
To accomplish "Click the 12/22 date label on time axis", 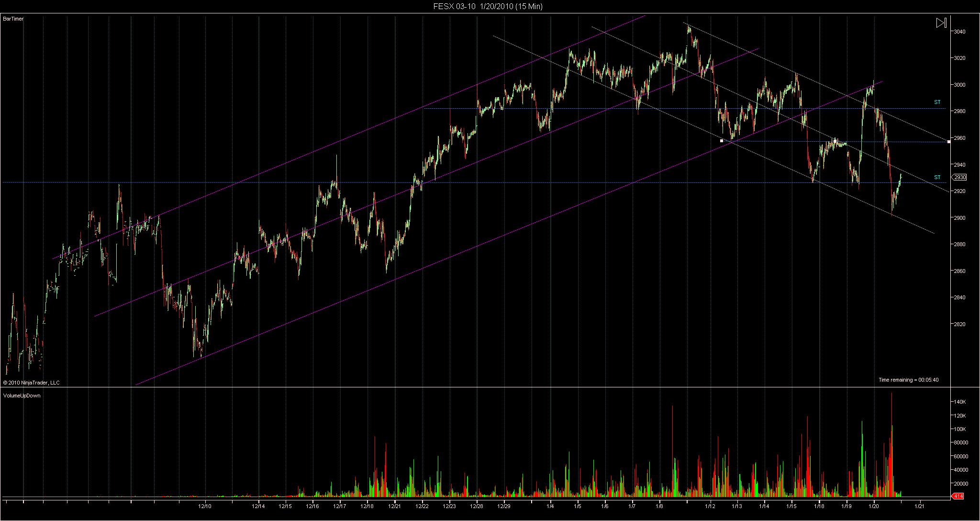I will 422,506.
